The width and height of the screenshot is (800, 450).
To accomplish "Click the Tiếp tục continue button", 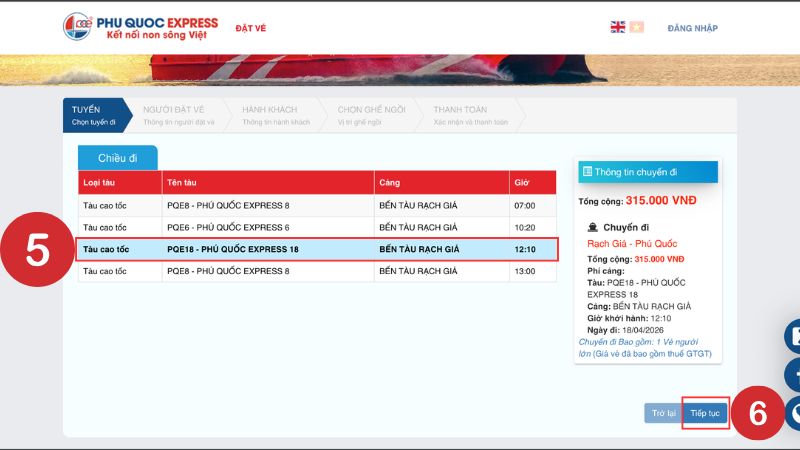I will (705, 413).
